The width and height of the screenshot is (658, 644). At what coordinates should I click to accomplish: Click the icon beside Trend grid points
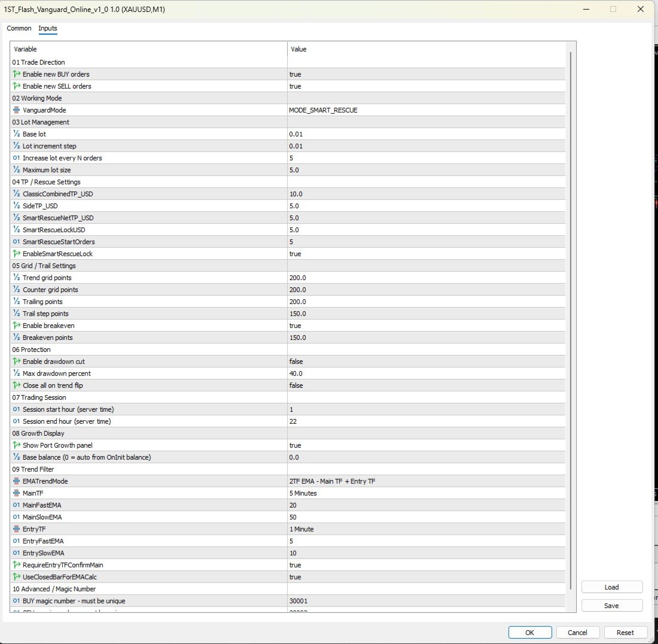coord(16,278)
